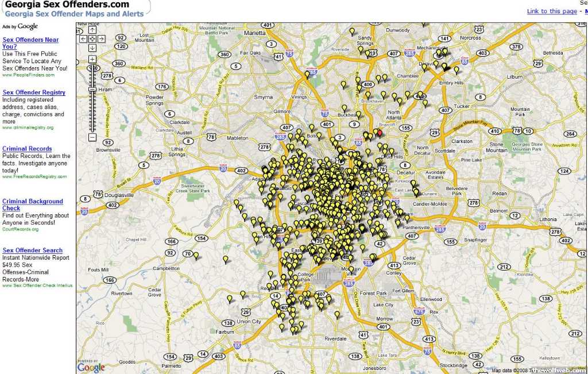Click the 'Campbellton' label on the map

click(166, 269)
